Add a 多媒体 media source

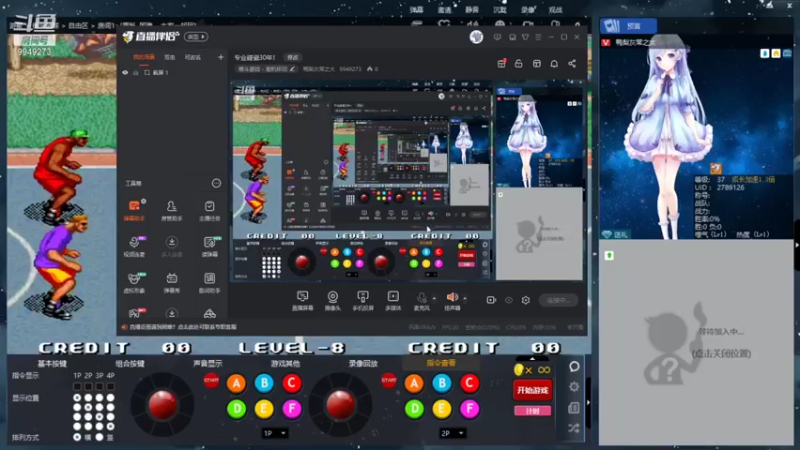(x=393, y=301)
